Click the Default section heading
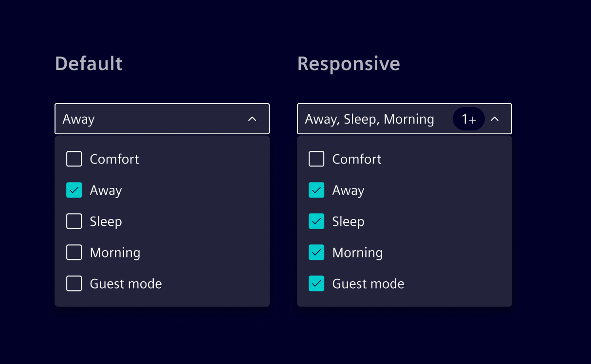 pos(89,63)
